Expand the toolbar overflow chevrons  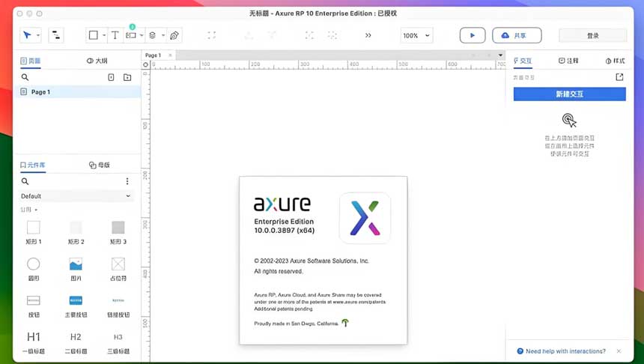pyautogui.click(x=368, y=35)
